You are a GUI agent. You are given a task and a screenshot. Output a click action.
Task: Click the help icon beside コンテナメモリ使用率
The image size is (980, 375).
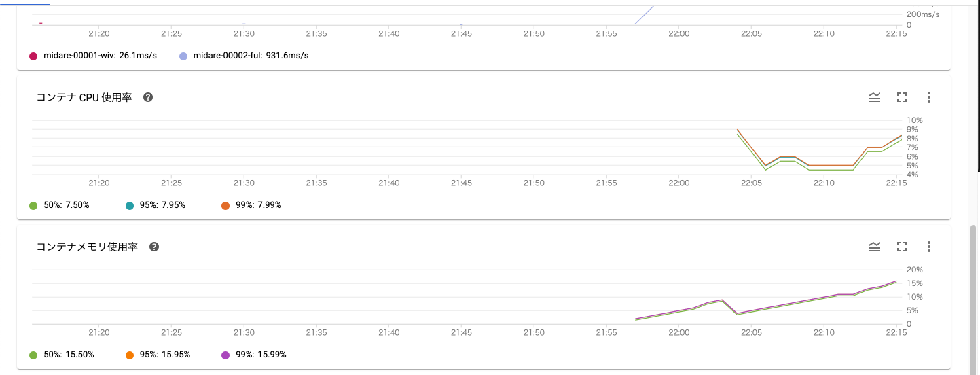(x=154, y=247)
